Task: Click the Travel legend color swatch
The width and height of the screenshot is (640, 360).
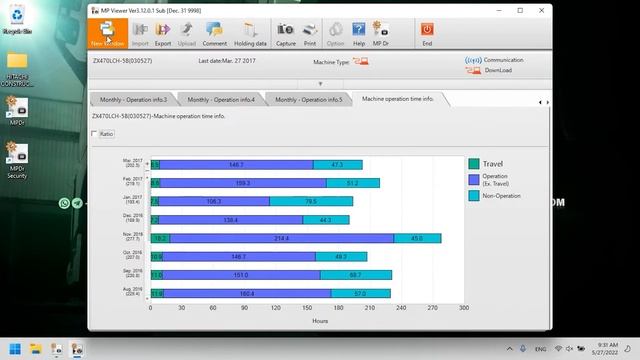Action: click(474, 164)
